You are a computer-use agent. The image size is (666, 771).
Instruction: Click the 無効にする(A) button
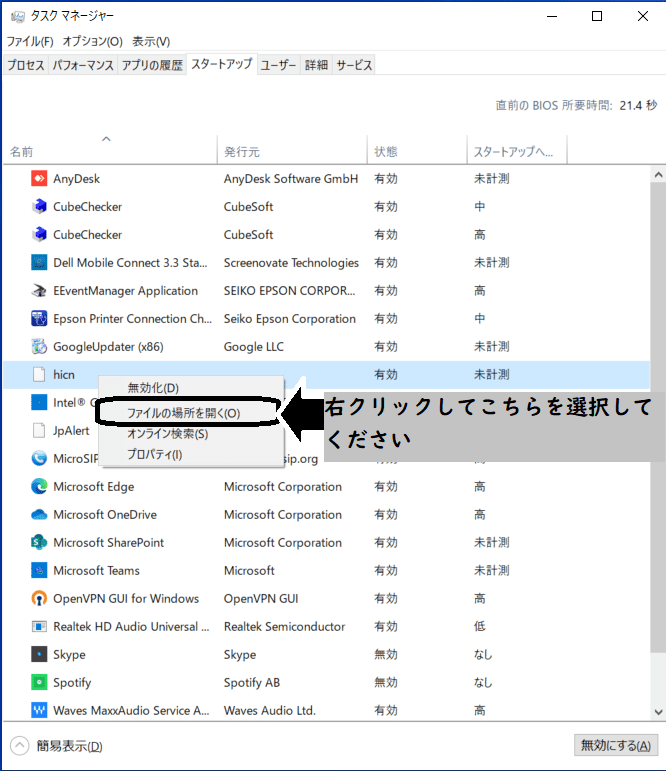pyautogui.click(x=616, y=745)
